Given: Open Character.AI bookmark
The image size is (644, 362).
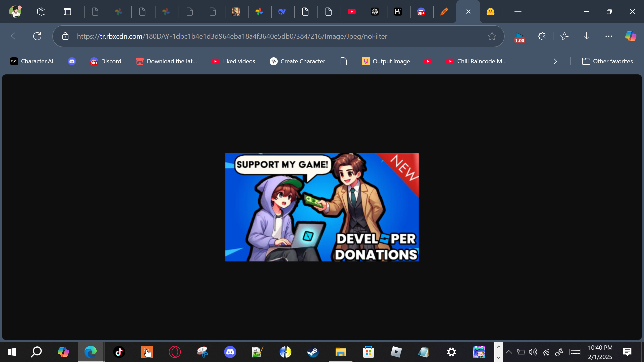Looking at the screenshot, I should click(x=32, y=61).
